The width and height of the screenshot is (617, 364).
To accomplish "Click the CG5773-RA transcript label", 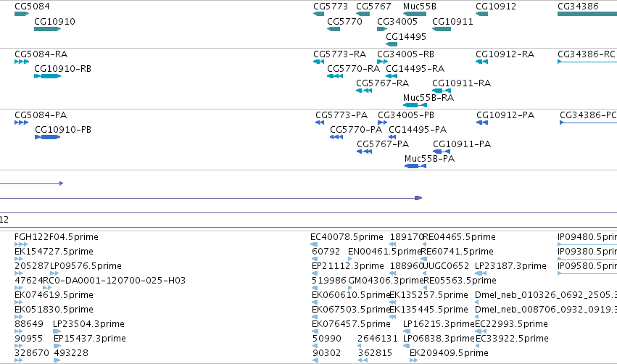I will point(339,54).
